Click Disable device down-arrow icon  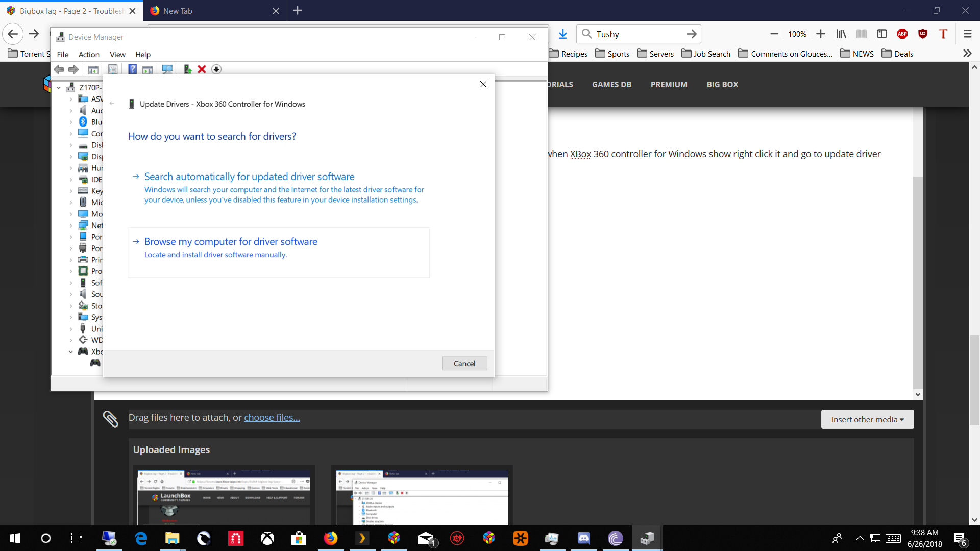tap(216, 69)
